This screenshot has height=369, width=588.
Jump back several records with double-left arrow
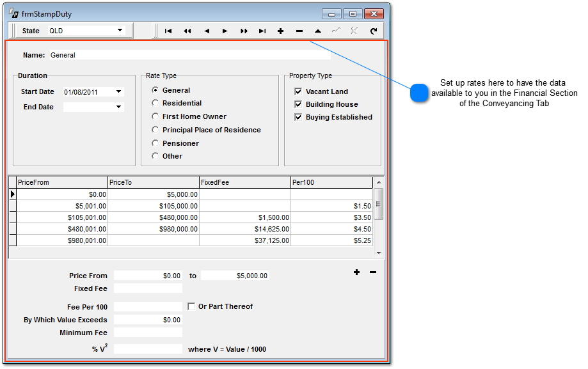(187, 31)
